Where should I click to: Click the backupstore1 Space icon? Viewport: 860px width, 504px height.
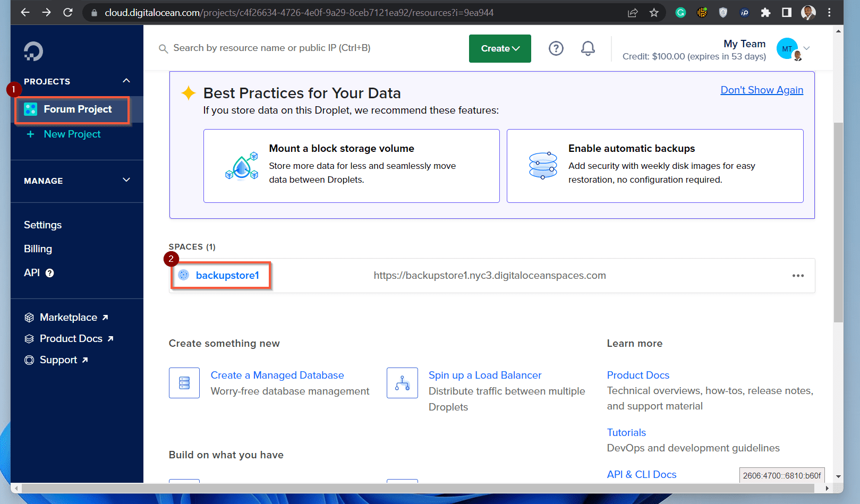click(183, 275)
